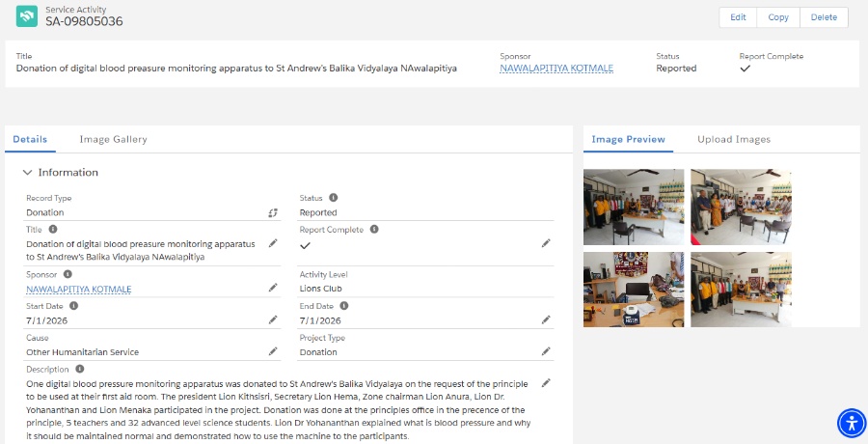This screenshot has height=444, width=868.
Task: Click the Edit button
Action: [x=738, y=17]
